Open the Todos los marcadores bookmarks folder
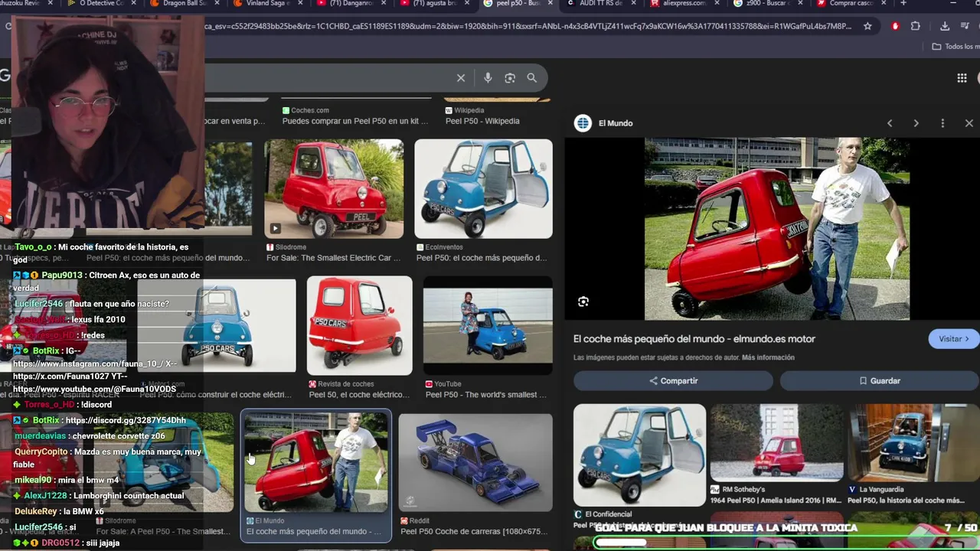This screenshot has height=551, width=980. [954, 47]
